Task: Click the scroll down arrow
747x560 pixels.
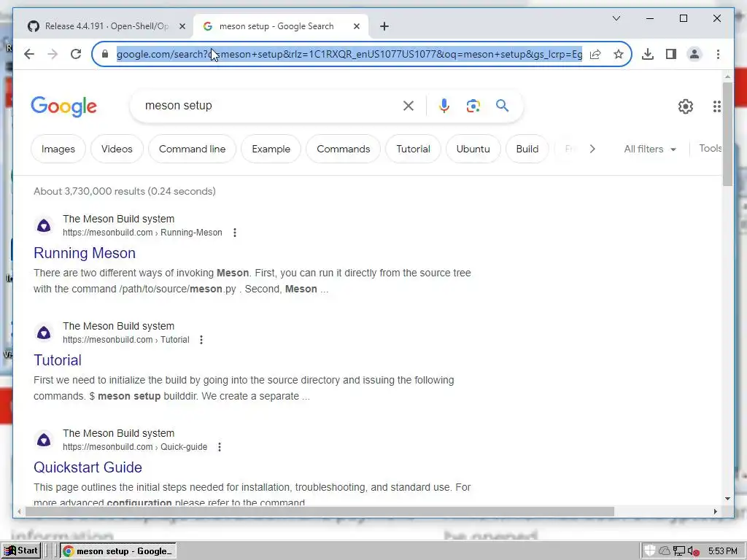Action: [727, 499]
